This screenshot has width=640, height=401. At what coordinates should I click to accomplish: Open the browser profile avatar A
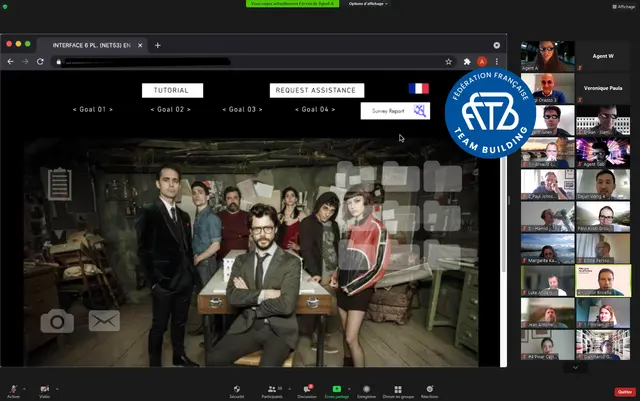pos(482,62)
